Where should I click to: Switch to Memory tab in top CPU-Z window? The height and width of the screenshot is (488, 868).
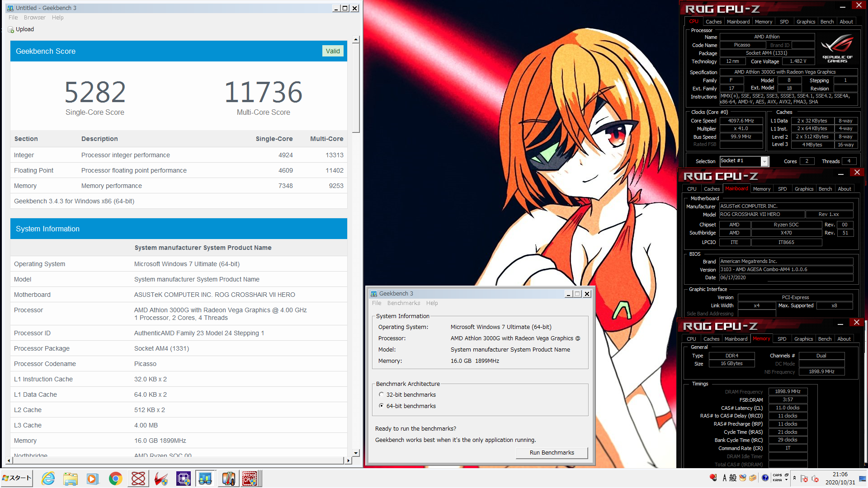764,22
